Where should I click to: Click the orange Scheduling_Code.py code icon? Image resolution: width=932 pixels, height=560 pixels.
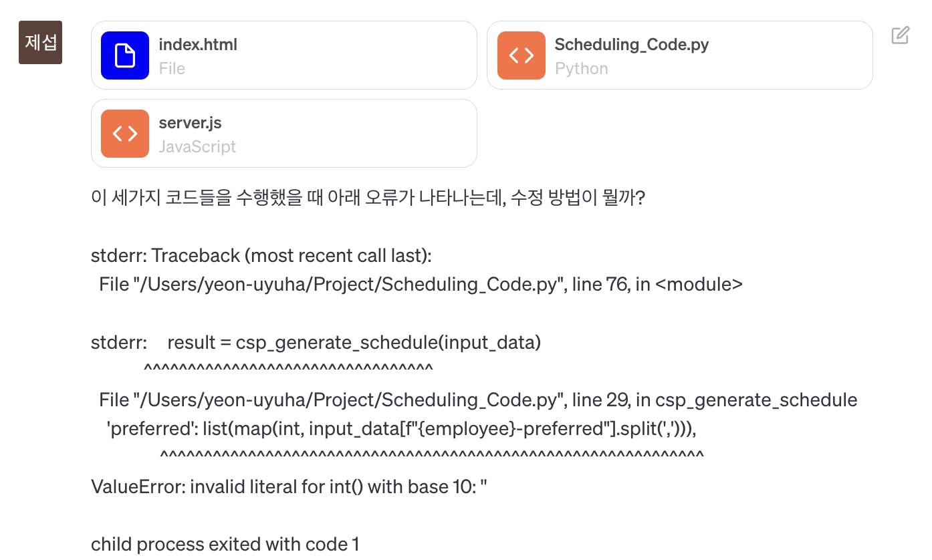521,55
